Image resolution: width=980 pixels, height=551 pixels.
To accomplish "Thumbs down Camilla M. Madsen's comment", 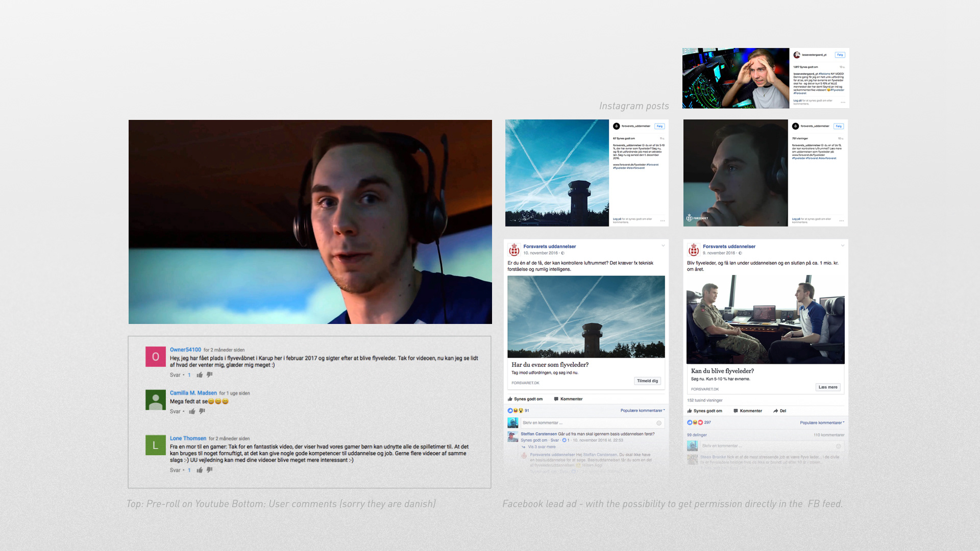I will tap(202, 412).
